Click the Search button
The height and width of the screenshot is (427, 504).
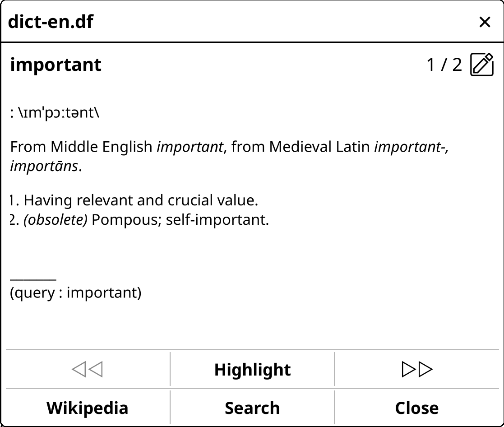(252, 407)
